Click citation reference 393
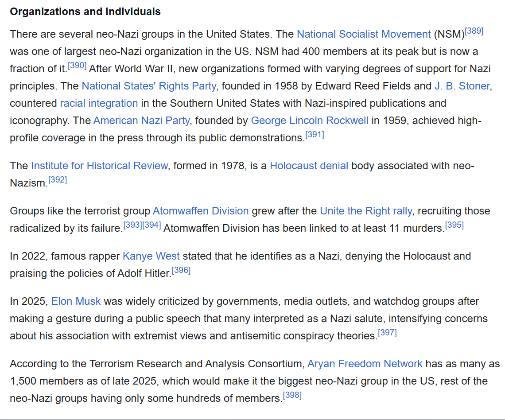Viewport: 505px width, 420px height. click(x=132, y=225)
